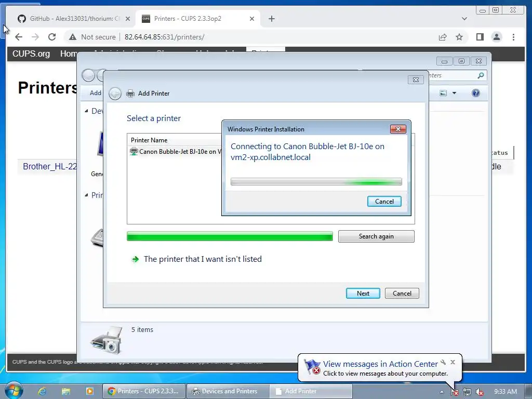Click the printer search progress bar
Viewport: 532px width, 399px height.
click(x=230, y=236)
